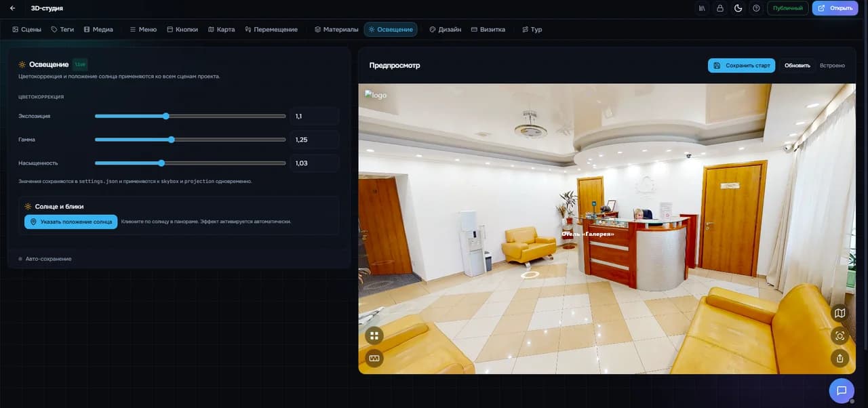Viewport: 868px width, 408px height.
Task: Select the Дизайн tab
Action: (x=445, y=30)
